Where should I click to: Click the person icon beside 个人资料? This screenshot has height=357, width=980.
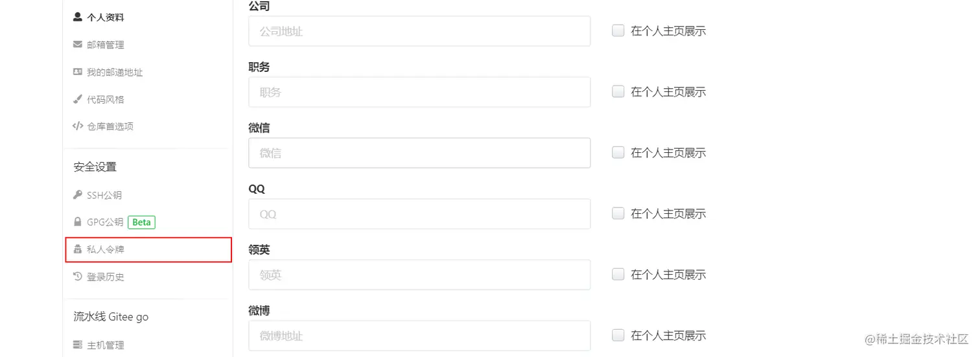[x=78, y=17]
